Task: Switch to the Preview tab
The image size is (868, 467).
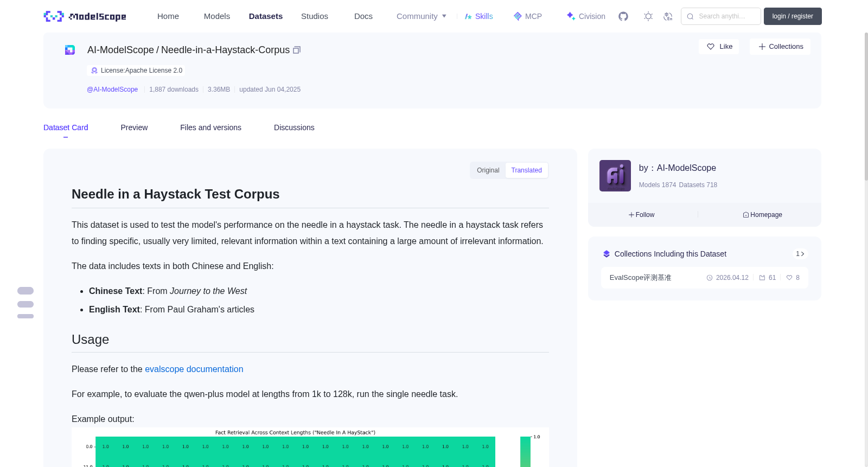Action: 134,127
